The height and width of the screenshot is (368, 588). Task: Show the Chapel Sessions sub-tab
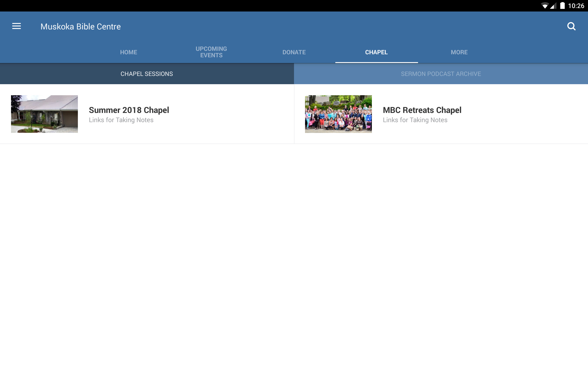click(x=147, y=74)
